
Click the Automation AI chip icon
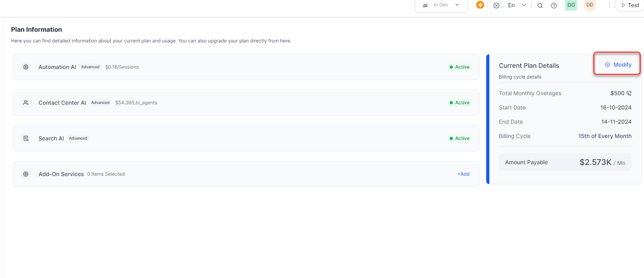[26, 67]
